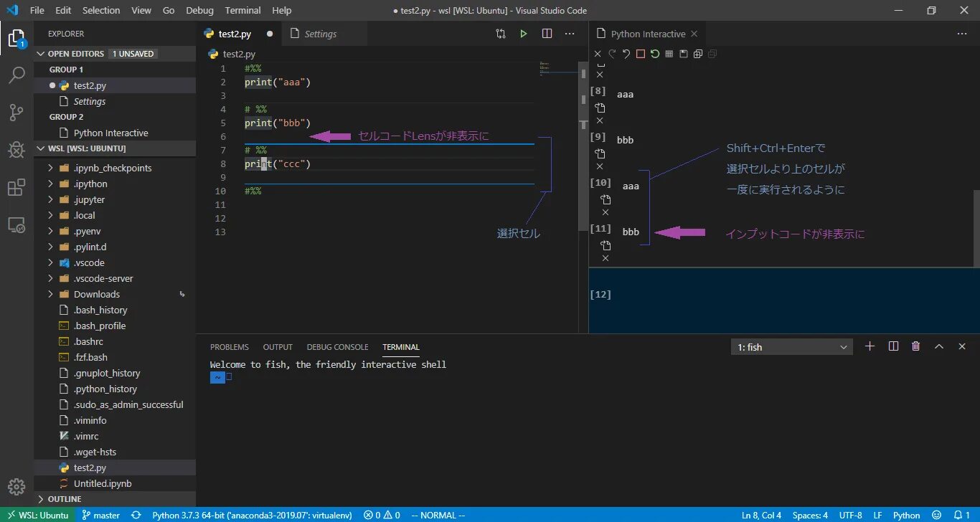The width and height of the screenshot is (980, 522).
Task: Open the Remote Explorer view
Action: (x=17, y=225)
